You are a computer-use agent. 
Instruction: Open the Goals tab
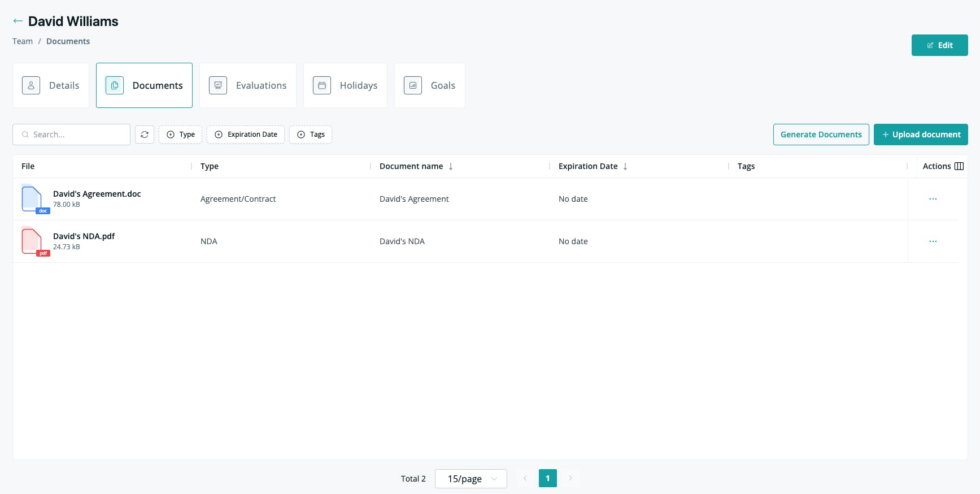[x=430, y=85]
